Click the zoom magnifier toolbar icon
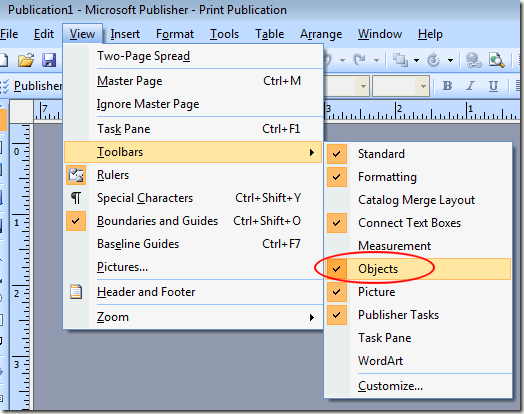This screenshot has width=524, height=414. (496, 60)
